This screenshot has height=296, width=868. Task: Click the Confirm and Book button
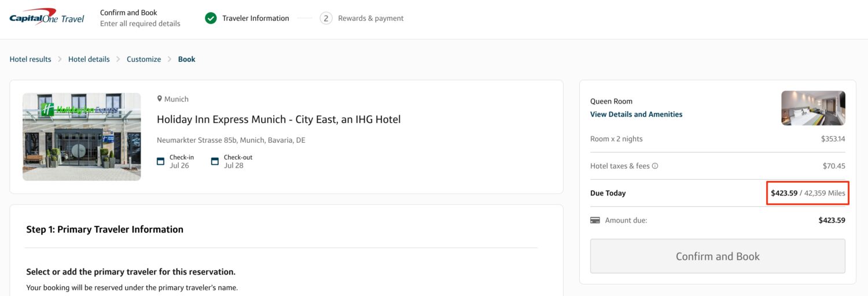pos(718,256)
